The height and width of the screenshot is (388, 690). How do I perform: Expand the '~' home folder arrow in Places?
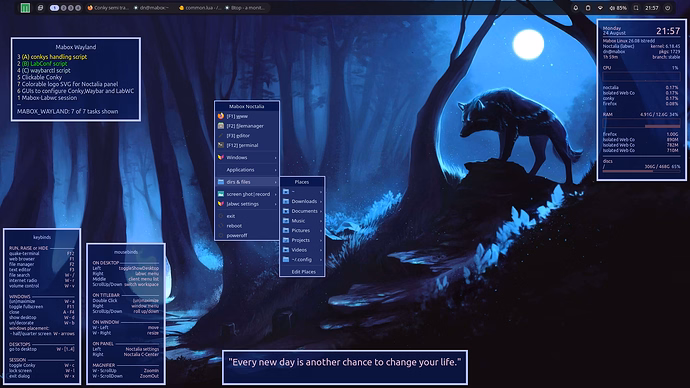pos(321,192)
